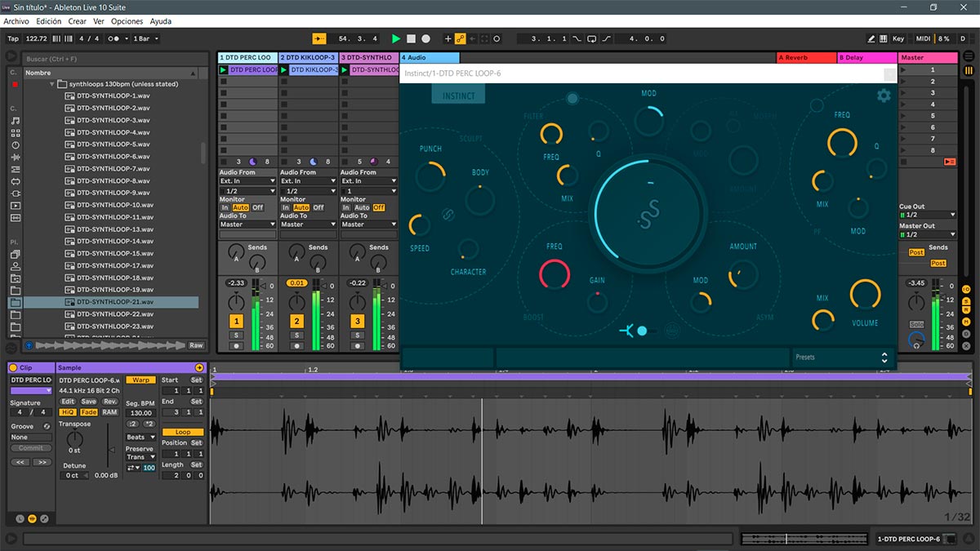Launch DTD PERC LOOP clip in track 1
This screenshot has height=551, width=980.
224,70
